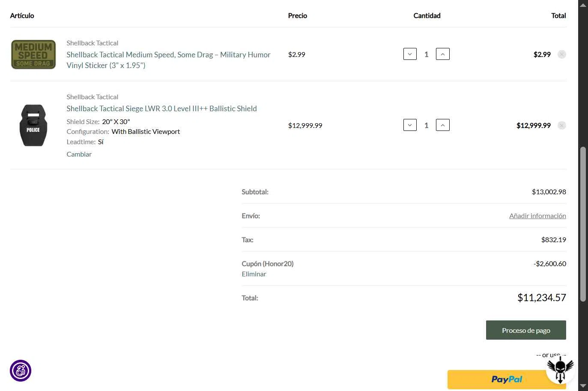Viewport: 588px width, 391px height.
Task: Click the shield line total $12,999.99 in bold
Action: tap(534, 125)
